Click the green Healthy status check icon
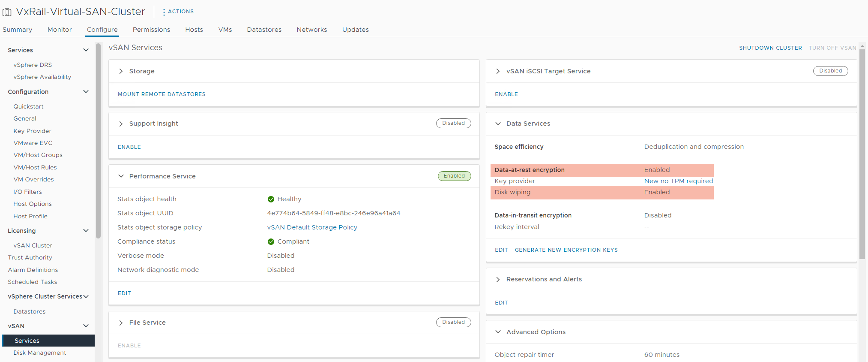Viewport: 868px width, 362px height. pos(271,199)
